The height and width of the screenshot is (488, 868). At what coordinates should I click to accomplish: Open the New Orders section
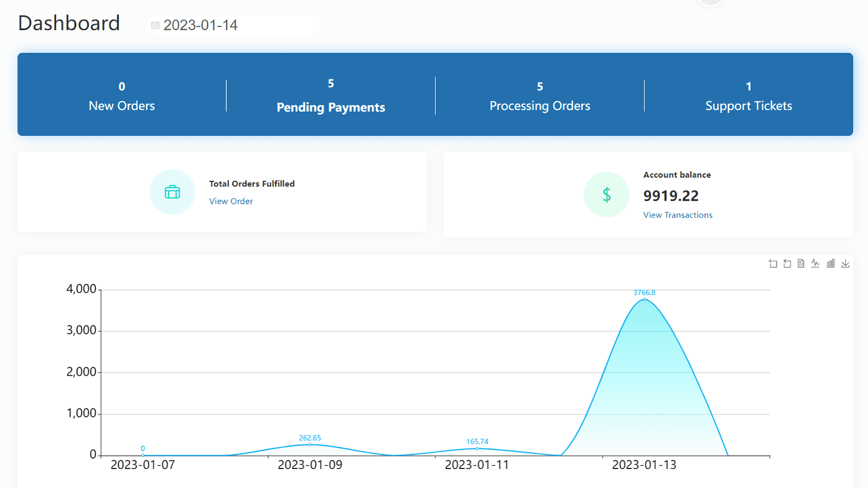122,97
